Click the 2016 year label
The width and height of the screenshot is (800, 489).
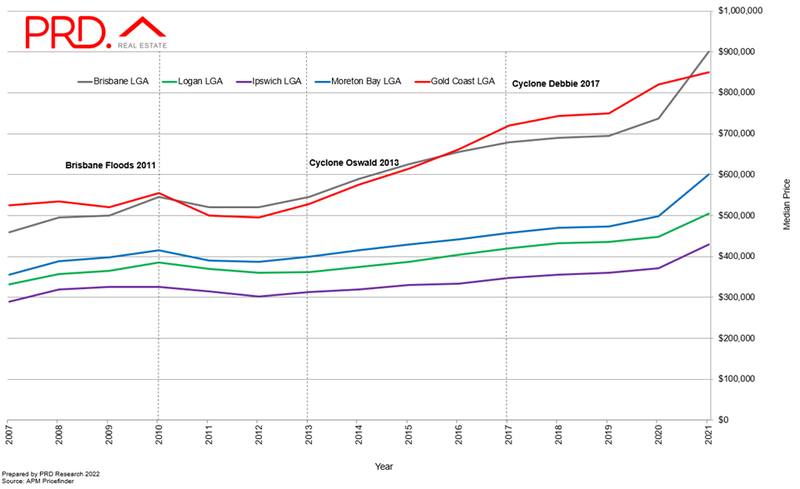coord(458,434)
